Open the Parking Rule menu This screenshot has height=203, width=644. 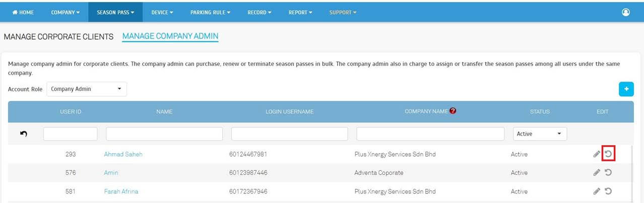(x=210, y=12)
